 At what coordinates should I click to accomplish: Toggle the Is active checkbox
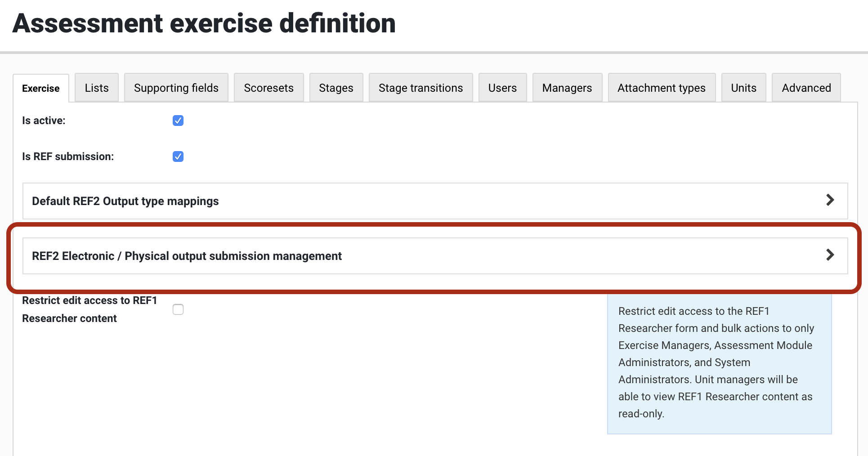pyautogui.click(x=178, y=121)
